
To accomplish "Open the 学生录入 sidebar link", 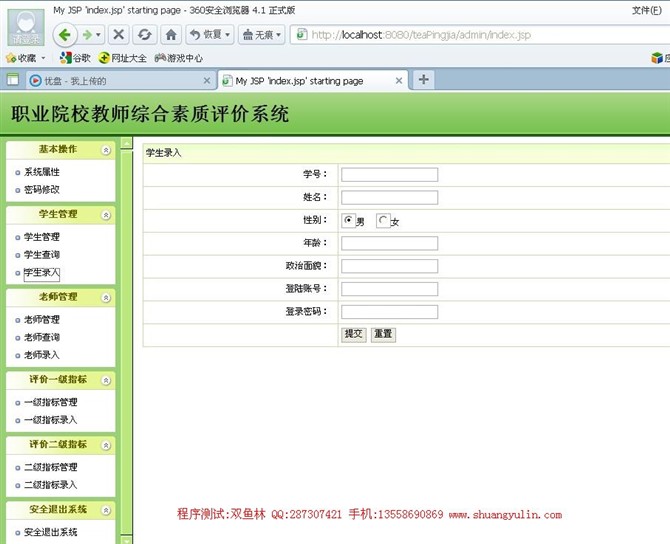I will pyautogui.click(x=42, y=273).
